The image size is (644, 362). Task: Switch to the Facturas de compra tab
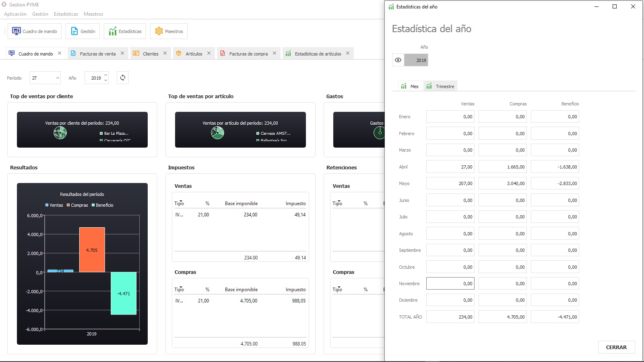(x=248, y=53)
